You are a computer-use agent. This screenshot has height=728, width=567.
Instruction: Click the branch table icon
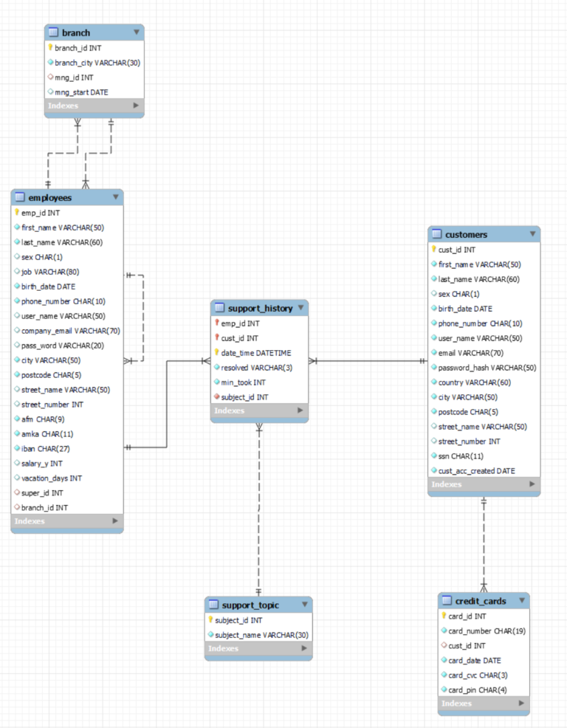[x=54, y=32]
